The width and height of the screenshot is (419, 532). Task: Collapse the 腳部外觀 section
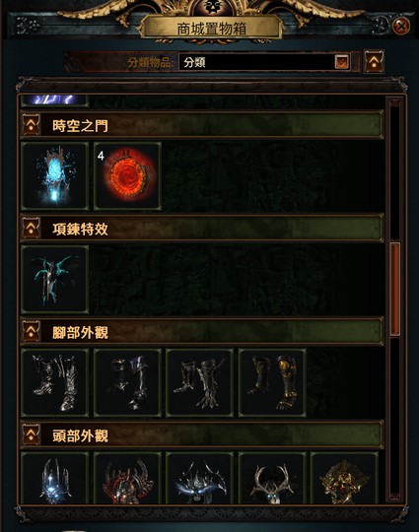click(32, 331)
